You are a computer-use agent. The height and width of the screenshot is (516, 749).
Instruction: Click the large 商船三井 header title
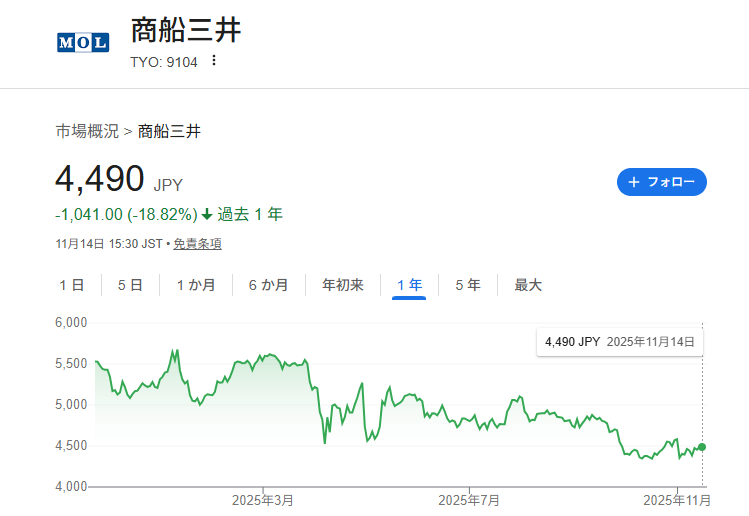click(186, 30)
